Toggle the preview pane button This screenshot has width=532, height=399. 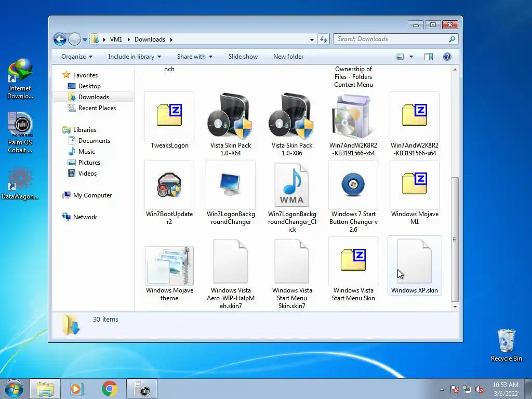(x=429, y=57)
